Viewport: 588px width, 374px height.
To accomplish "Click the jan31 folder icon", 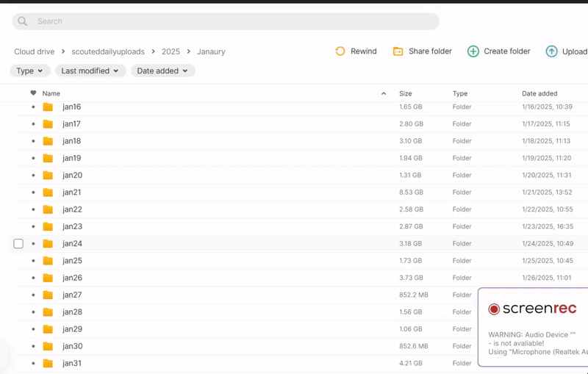I will 48,364.
